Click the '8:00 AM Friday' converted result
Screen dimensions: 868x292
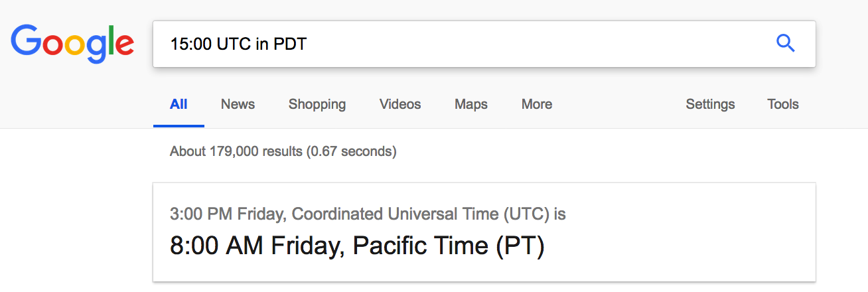(x=257, y=246)
